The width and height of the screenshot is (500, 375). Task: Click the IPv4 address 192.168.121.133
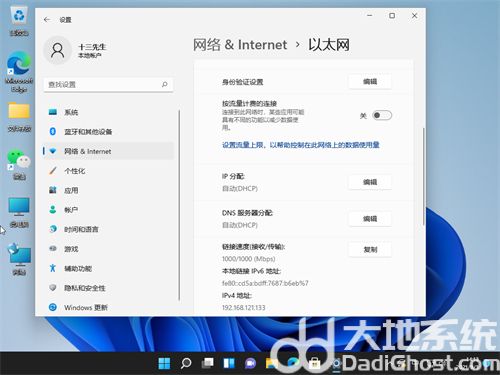[x=244, y=307]
